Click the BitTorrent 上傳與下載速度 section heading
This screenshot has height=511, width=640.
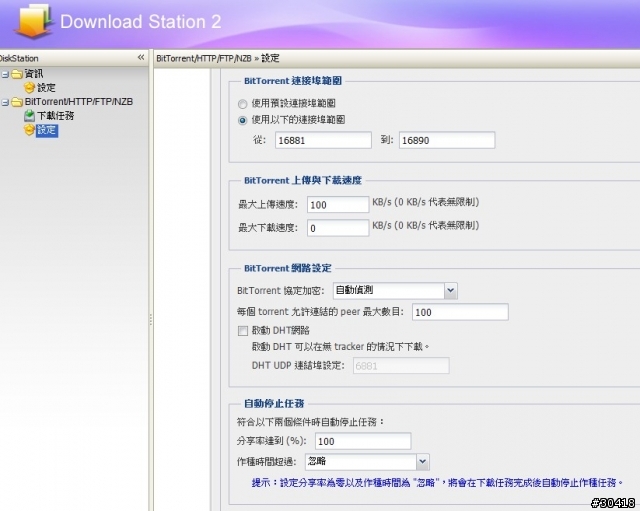[303, 180]
